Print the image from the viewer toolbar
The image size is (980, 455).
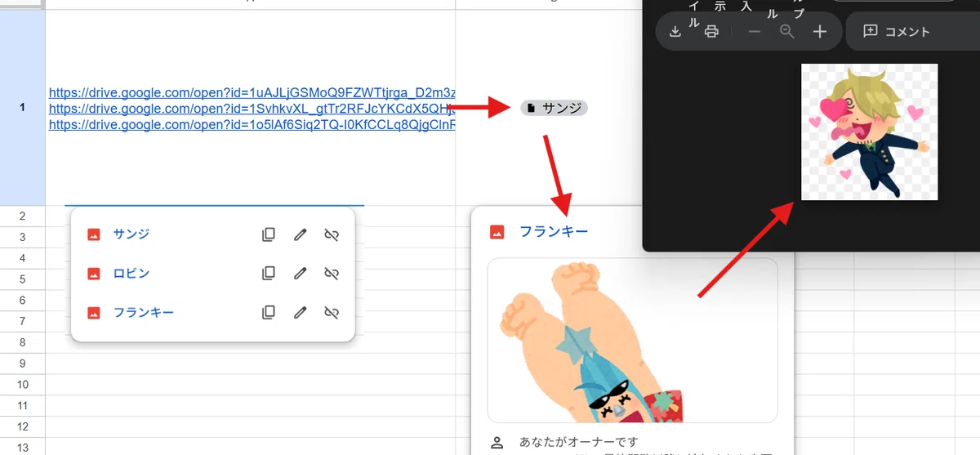(x=711, y=32)
